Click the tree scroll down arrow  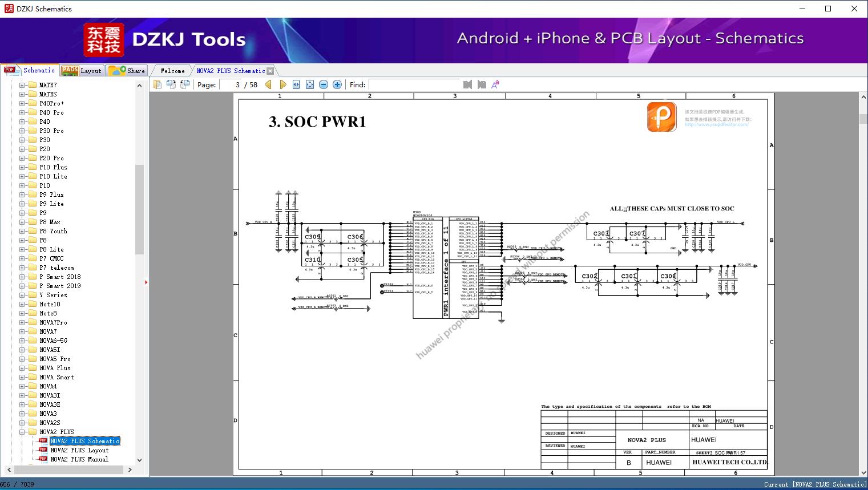point(139,460)
